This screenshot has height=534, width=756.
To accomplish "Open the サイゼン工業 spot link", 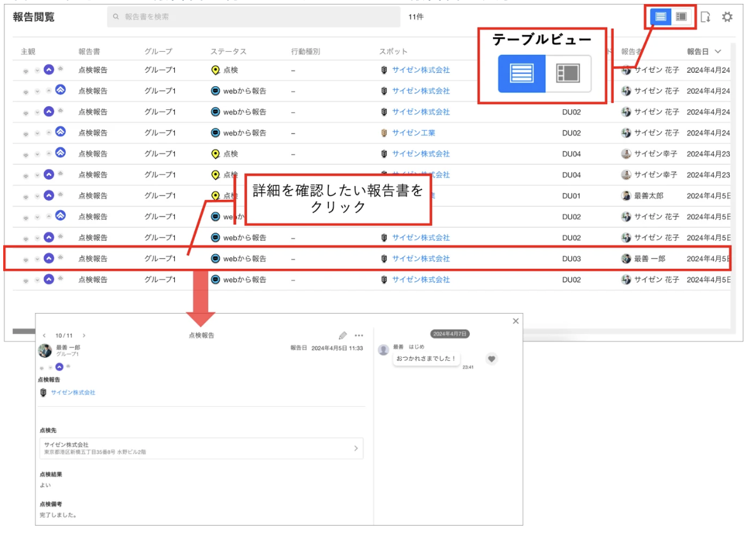I will pos(414,133).
